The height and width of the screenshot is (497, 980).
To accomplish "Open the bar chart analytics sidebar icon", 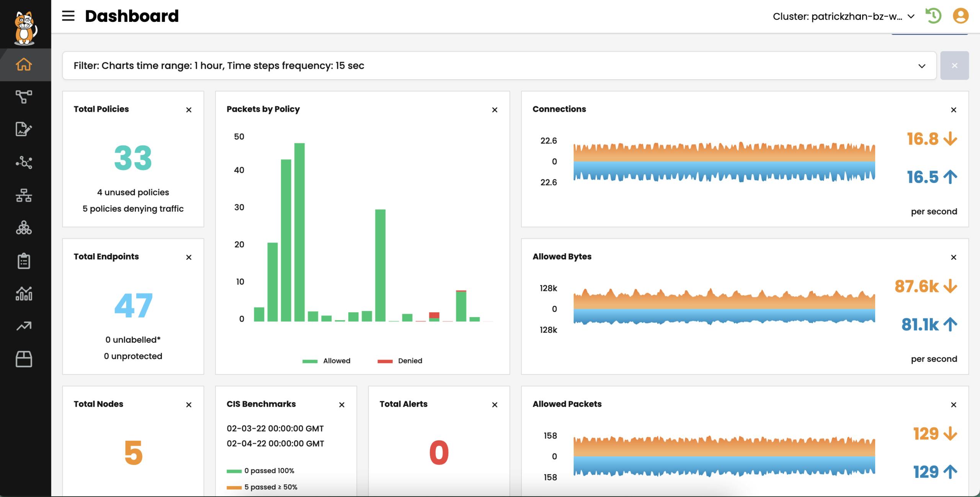I will (x=24, y=293).
